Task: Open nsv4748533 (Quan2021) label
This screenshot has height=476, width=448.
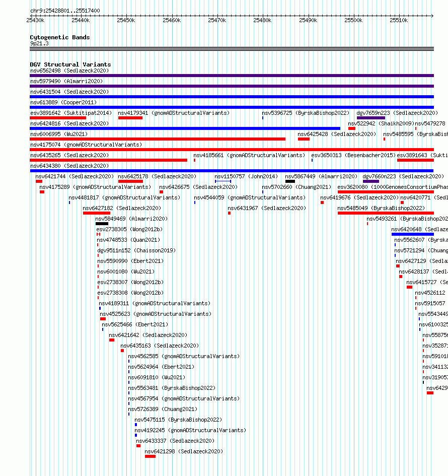Action: (128, 240)
